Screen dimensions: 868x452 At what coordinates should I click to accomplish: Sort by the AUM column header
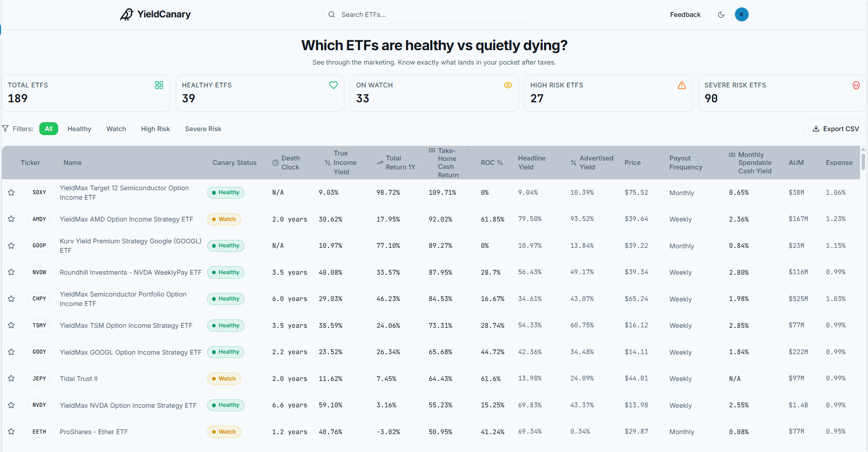(x=796, y=163)
